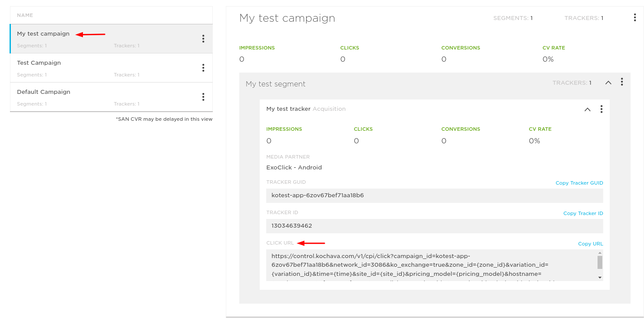This screenshot has width=644, height=318.
Task: Click scroll up arrow in URL box
Action: click(x=600, y=253)
